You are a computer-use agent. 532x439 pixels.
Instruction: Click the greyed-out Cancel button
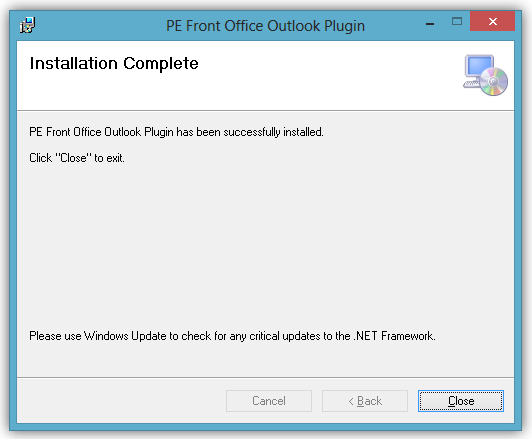[269, 401]
